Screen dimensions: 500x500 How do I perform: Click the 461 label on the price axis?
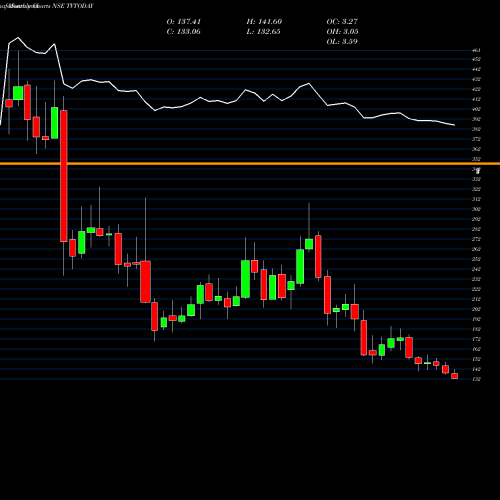click(x=476, y=51)
